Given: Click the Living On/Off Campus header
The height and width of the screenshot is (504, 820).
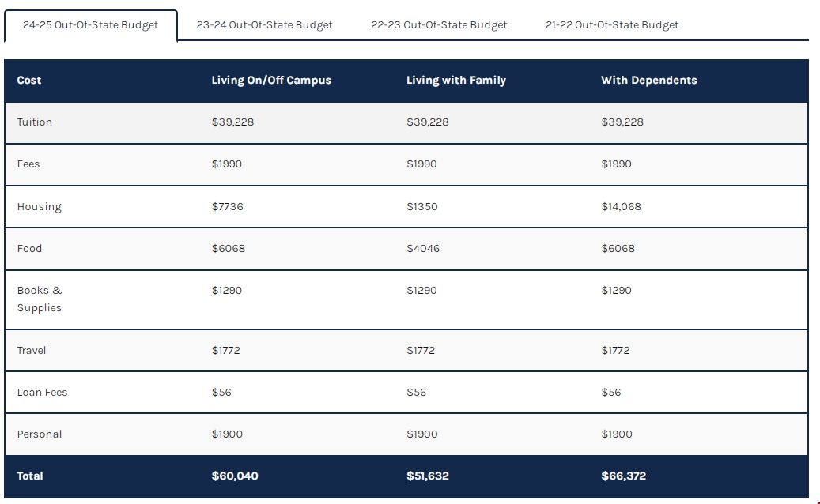Looking at the screenshot, I should 271,81.
